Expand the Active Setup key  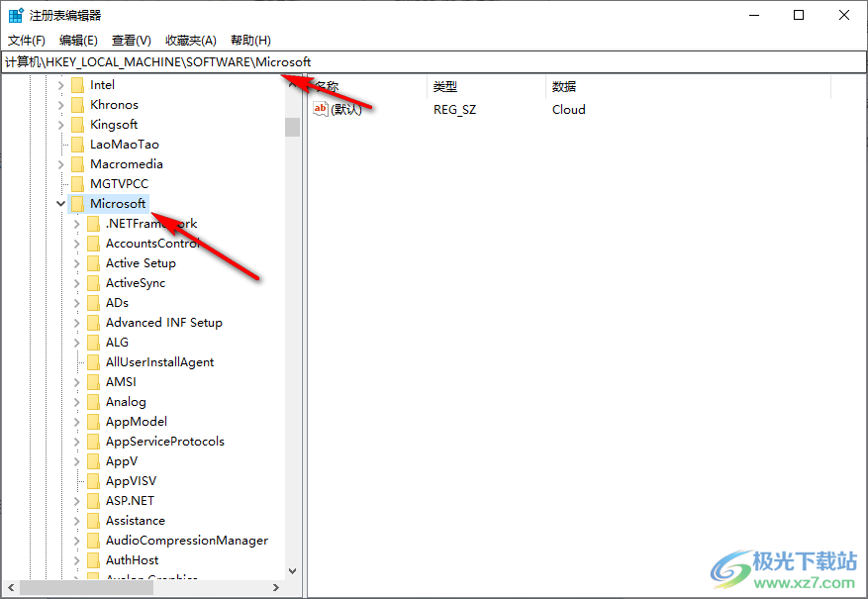[x=77, y=263]
